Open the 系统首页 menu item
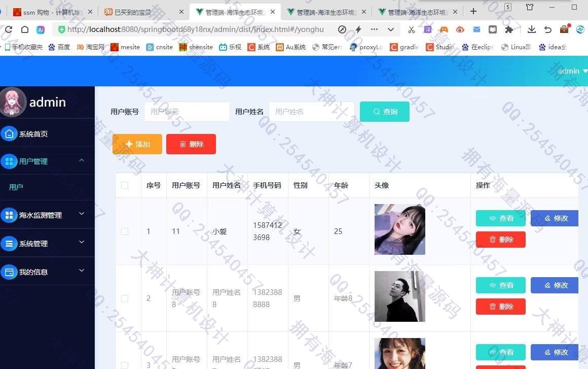 coord(47,133)
